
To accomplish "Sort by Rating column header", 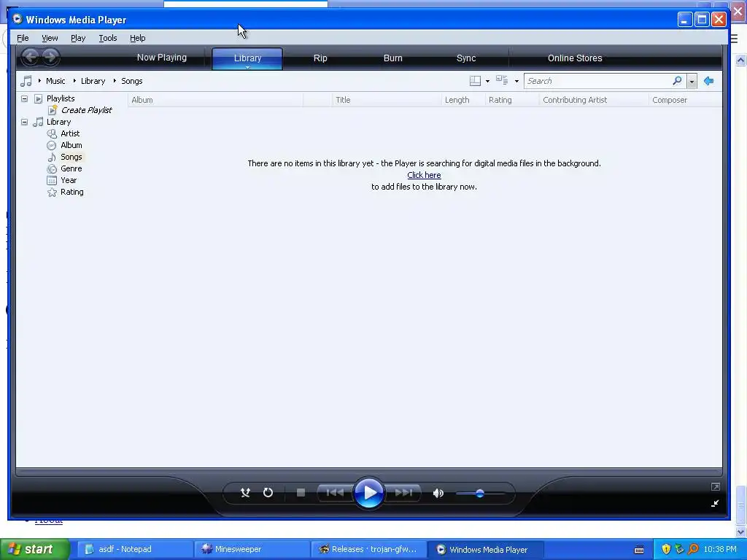I will pyautogui.click(x=513, y=100).
